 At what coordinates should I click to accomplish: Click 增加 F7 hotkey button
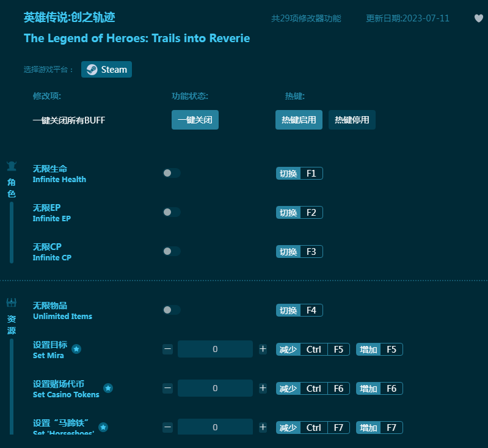coord(379,428)
